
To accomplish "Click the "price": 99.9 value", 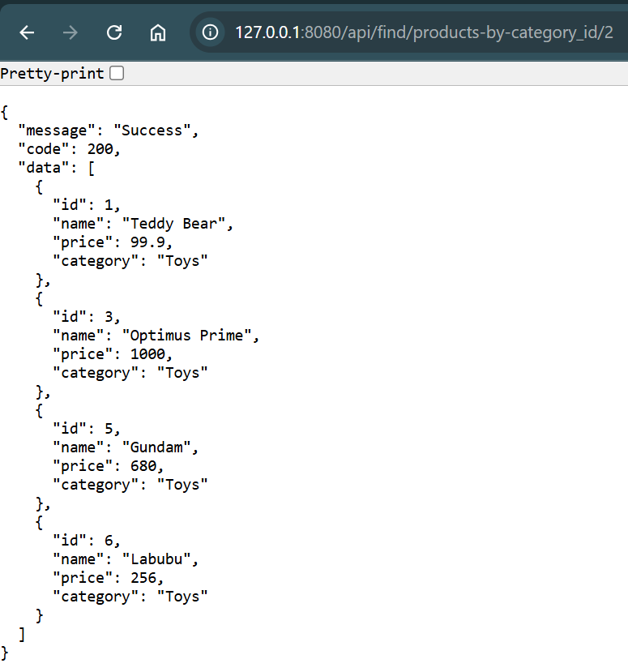I will 147,242.
